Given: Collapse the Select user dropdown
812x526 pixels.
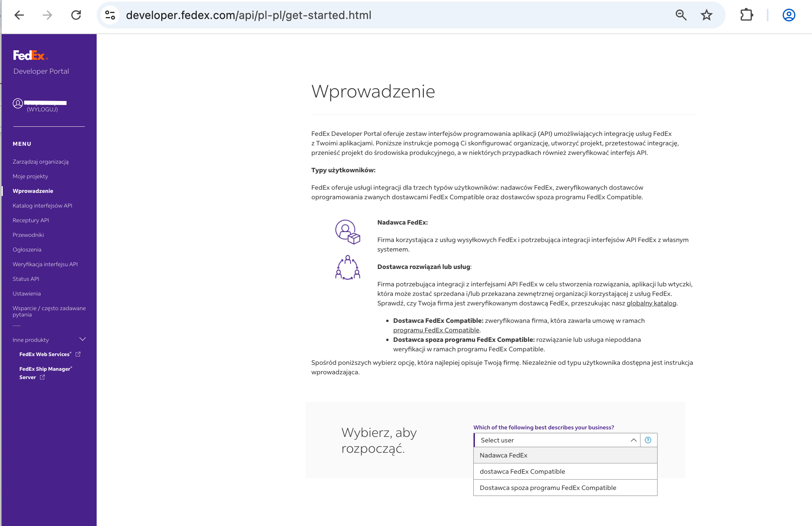Looking at the screenshot, I should [633, 440].
